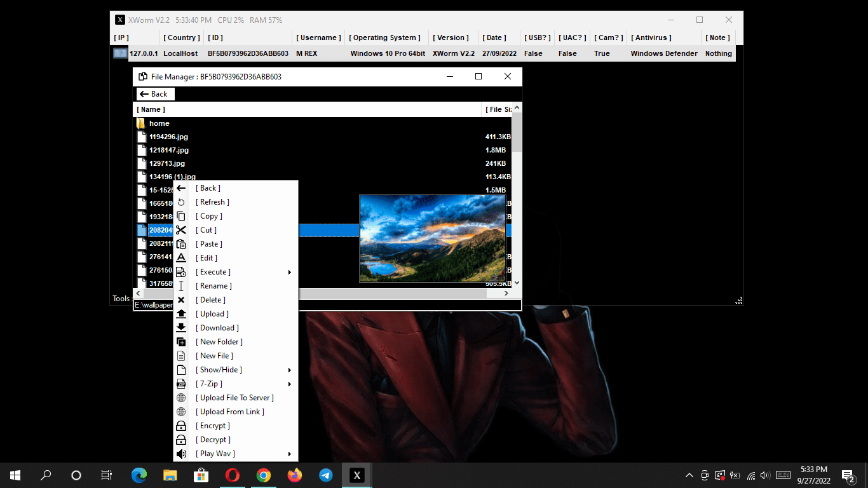The width and height of the screenshot is (868, 488).
Task: Click the Cut scissors icon
Action: point(181,230)
